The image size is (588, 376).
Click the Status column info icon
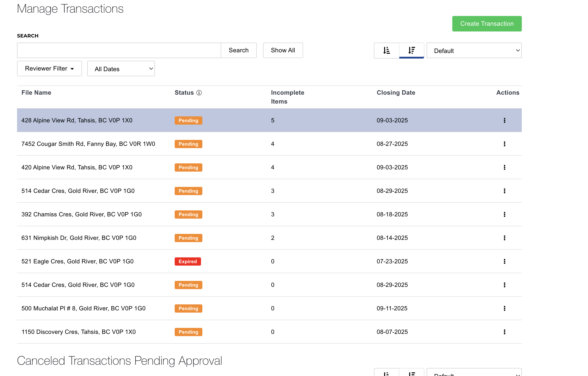pyautogui.click(x=199, y=93)
